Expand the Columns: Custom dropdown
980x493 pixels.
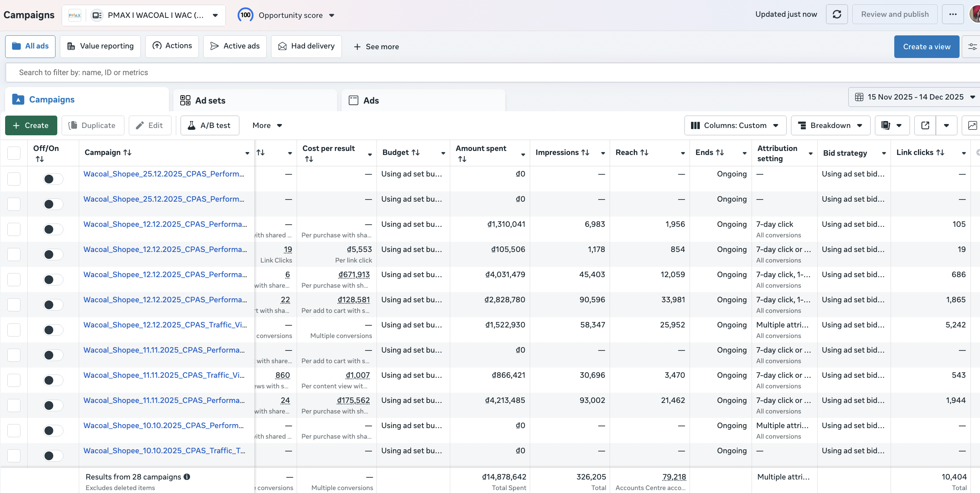pos(734,125)
